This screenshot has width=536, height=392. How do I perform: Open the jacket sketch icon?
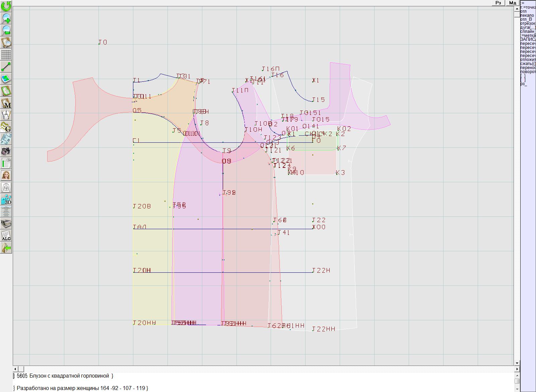click(x=6, y=187)
